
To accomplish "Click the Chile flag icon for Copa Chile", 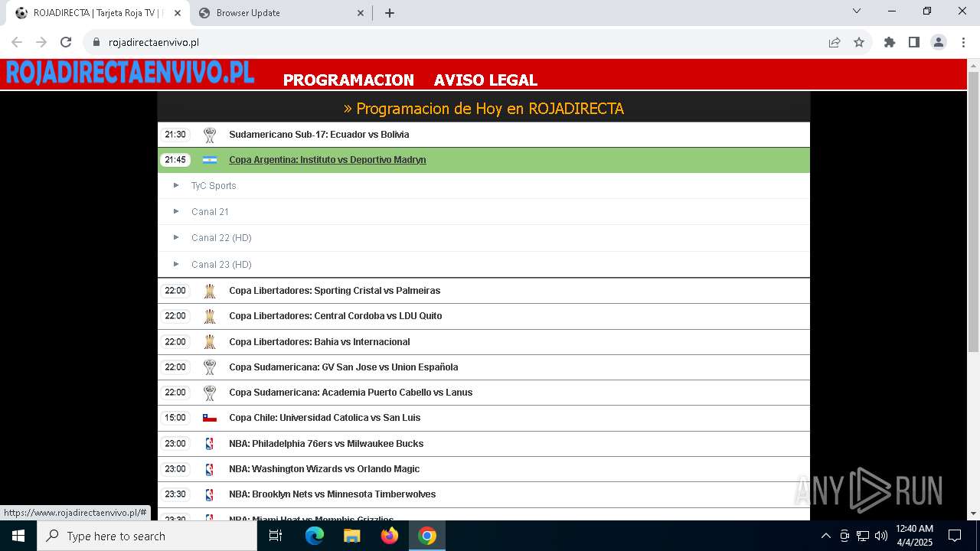I will [x=210, y=418].
